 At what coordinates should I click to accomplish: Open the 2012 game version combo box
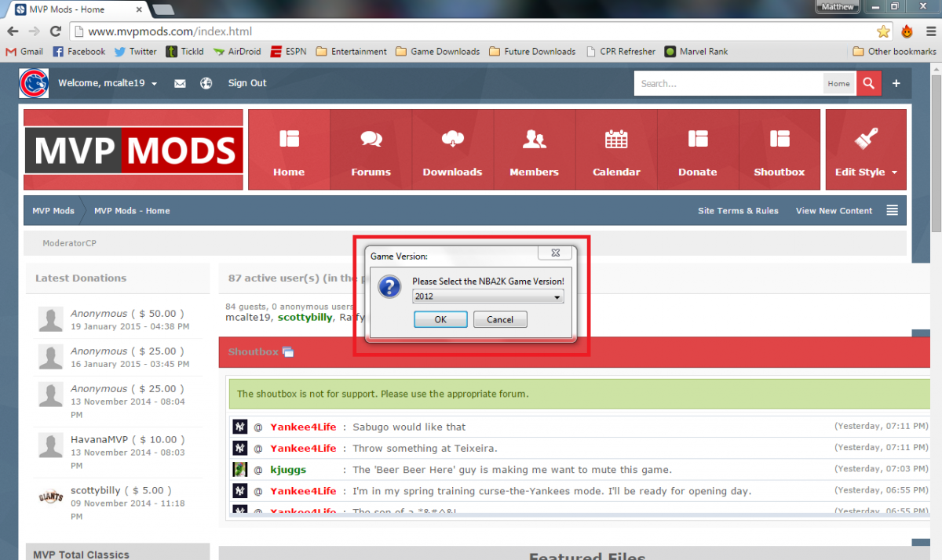pyautogui.click(x=488, y=297)
